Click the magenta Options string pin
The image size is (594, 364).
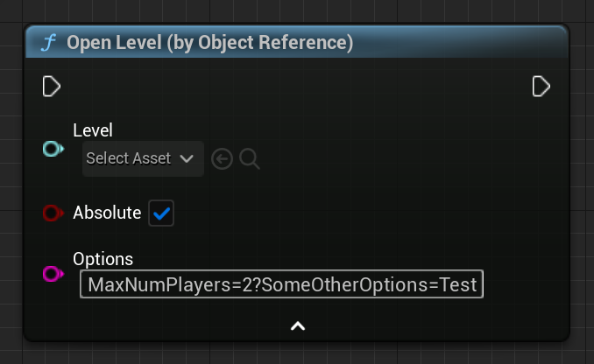tap(53, 274)
